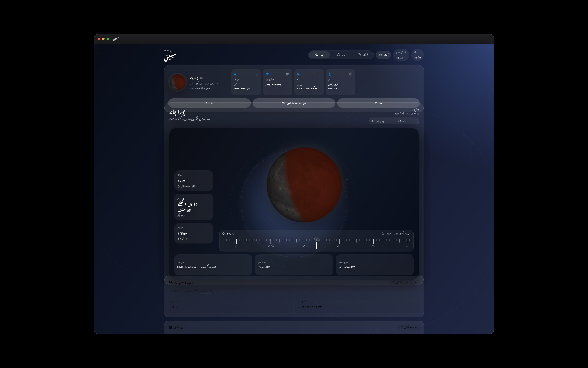Switch to the مدار (Orbit) tab
This screenshot has width=588, height=368.
(341, 55)
